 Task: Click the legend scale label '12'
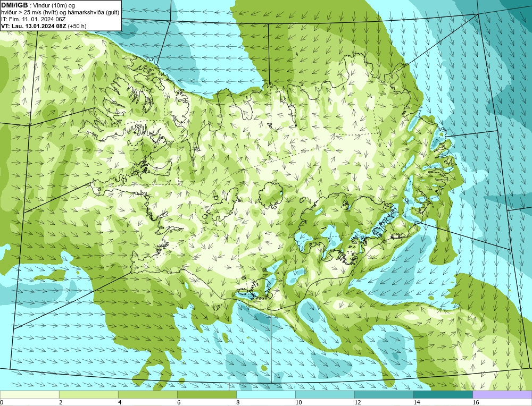pos(358,402)
